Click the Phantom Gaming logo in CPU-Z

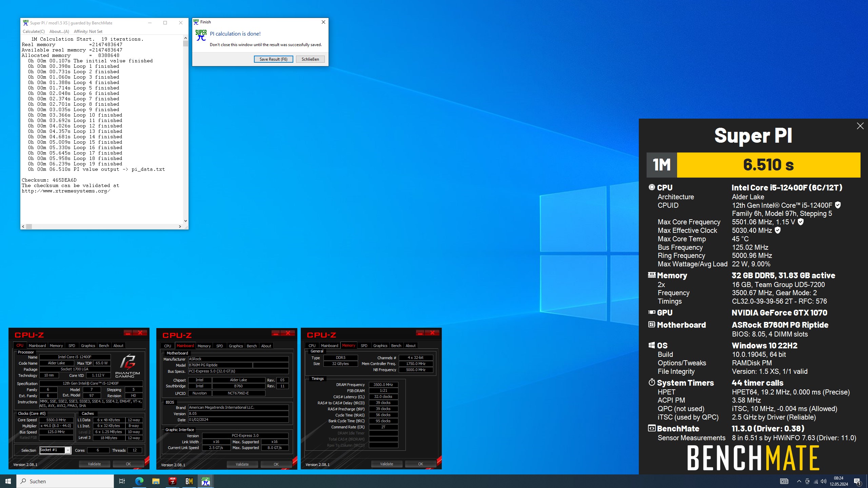click(127, 366)
